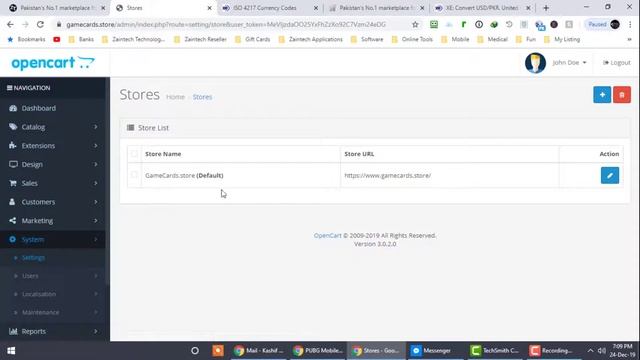Click the Home breadcrumb link
640x360 pixels.
(x=175, y=97)
